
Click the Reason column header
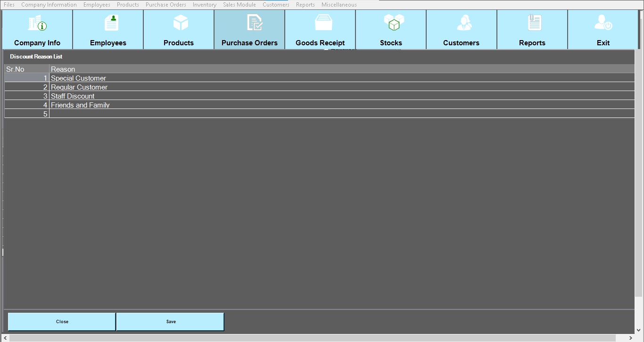click(63, 69)
